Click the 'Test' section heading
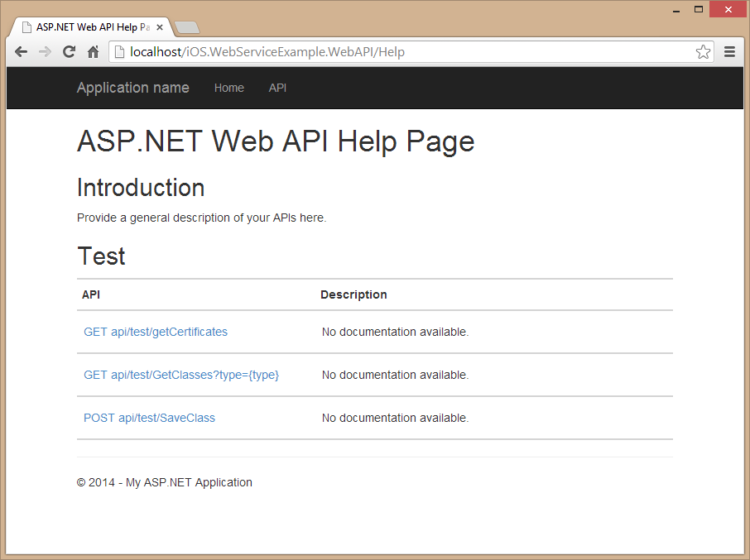This screenshot has width=750, height=560. coord(101,256)
